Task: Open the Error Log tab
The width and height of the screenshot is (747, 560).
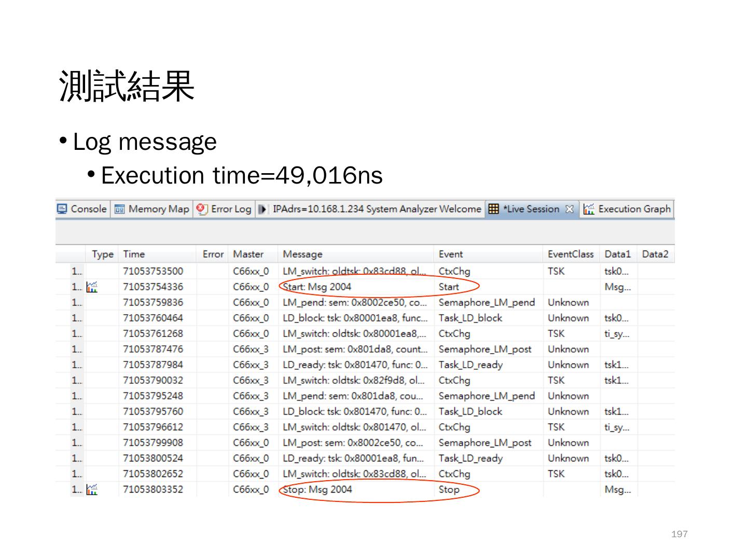Action: pyautogui.click(x=224, y=209)
